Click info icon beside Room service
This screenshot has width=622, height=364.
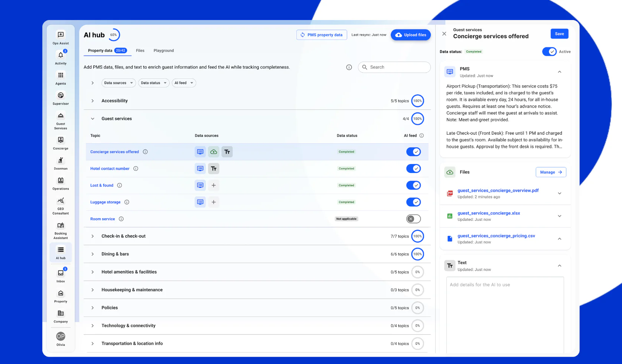tap(121, 219)
